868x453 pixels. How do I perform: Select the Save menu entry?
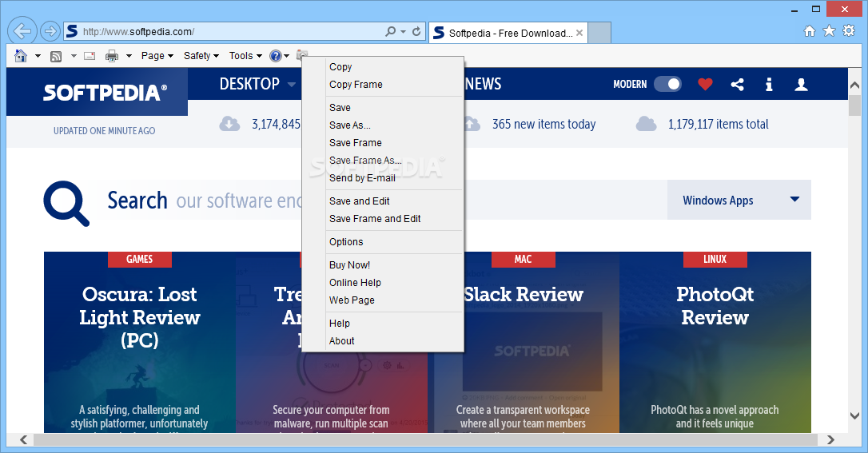(340, 108)
